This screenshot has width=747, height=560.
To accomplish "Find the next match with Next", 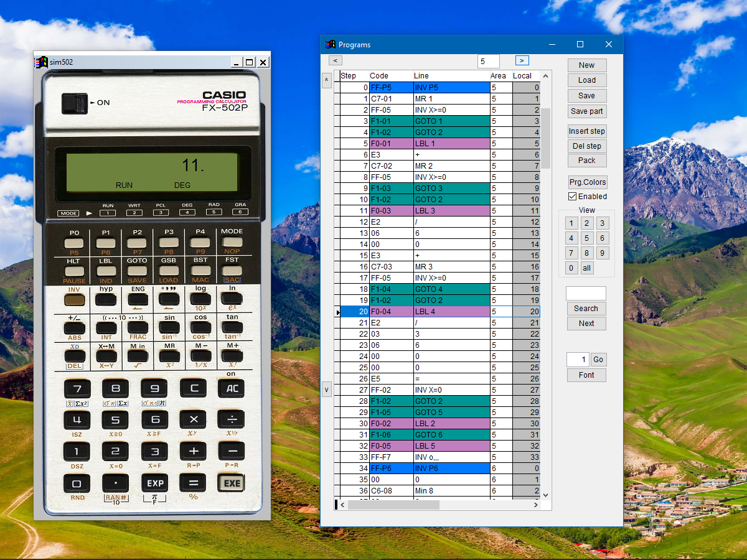I will pyautogui.click(x=586, y=324).
